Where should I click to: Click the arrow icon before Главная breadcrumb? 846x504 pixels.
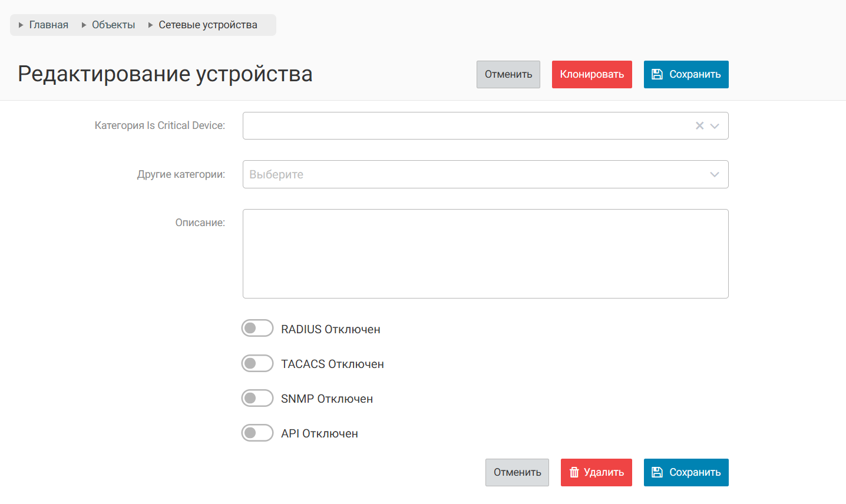(21, 25)
